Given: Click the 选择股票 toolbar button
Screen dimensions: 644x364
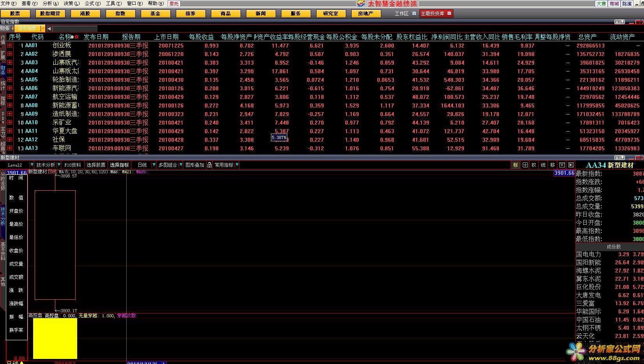Looking at the screenshot, I should pyautogui.click(x=96, y=165).
